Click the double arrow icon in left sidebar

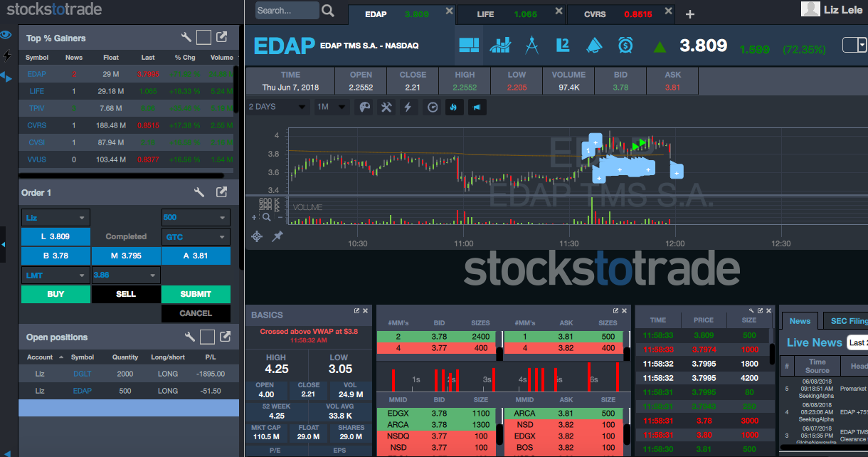click(x=6, y=76)
